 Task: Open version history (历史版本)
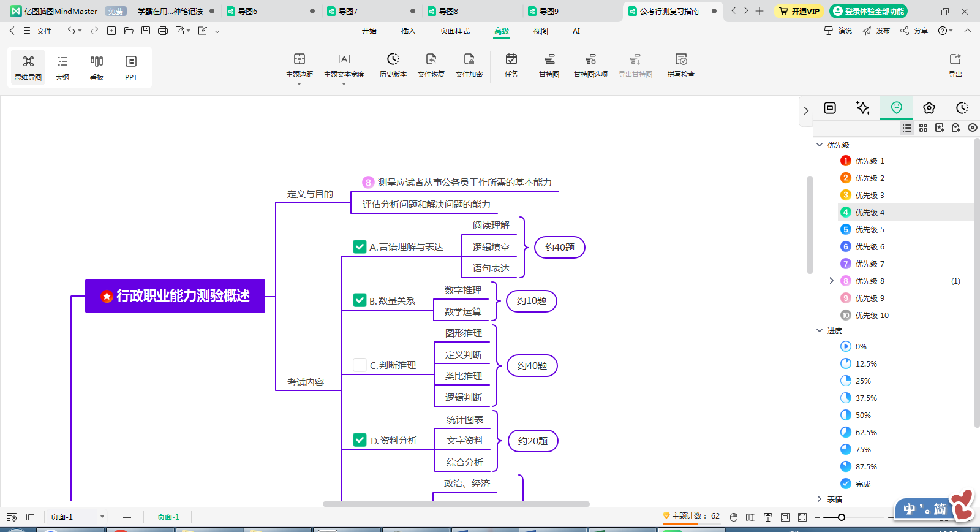[x=393, y=66]
